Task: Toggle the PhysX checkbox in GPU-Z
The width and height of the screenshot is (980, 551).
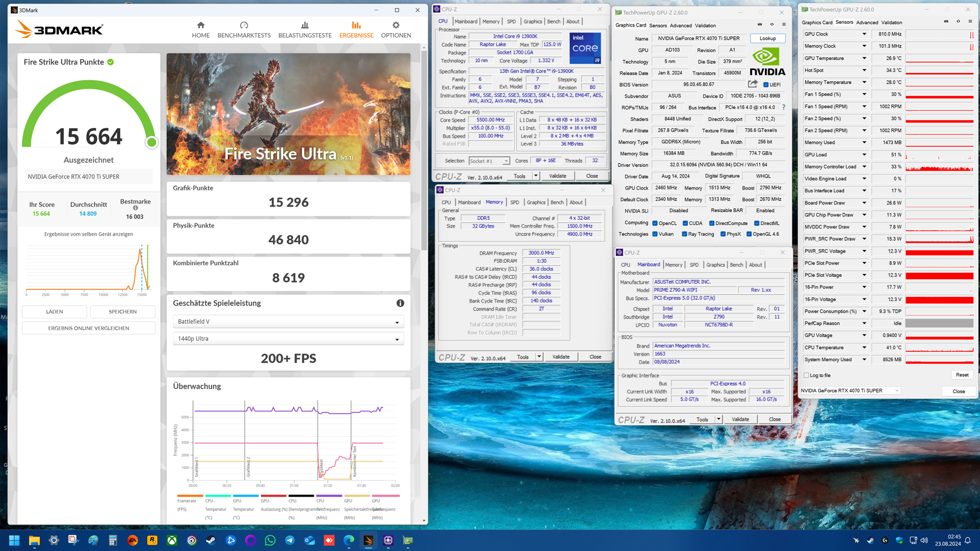Action: pos(723,234)
